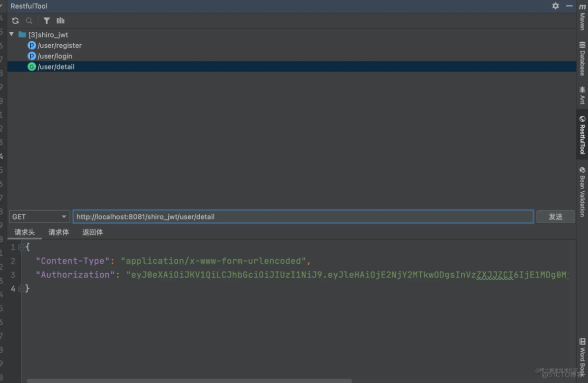Viewport: 588px width, 383px height.
Task: Switch to the 请求体 tab
Action: [59, 232]
